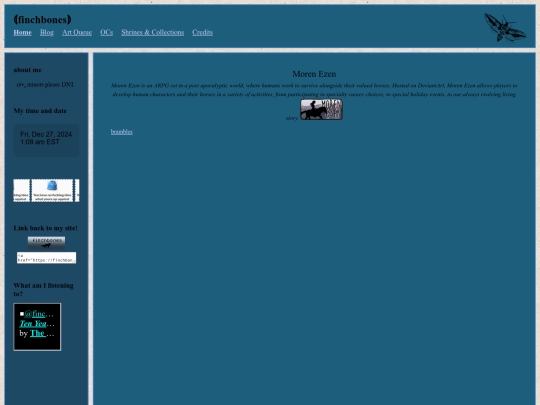Select the link-back HTML code box
Image resolution: width=540 pixels, height=405 pixels.
pyautogui.click(x=46, y=258)
